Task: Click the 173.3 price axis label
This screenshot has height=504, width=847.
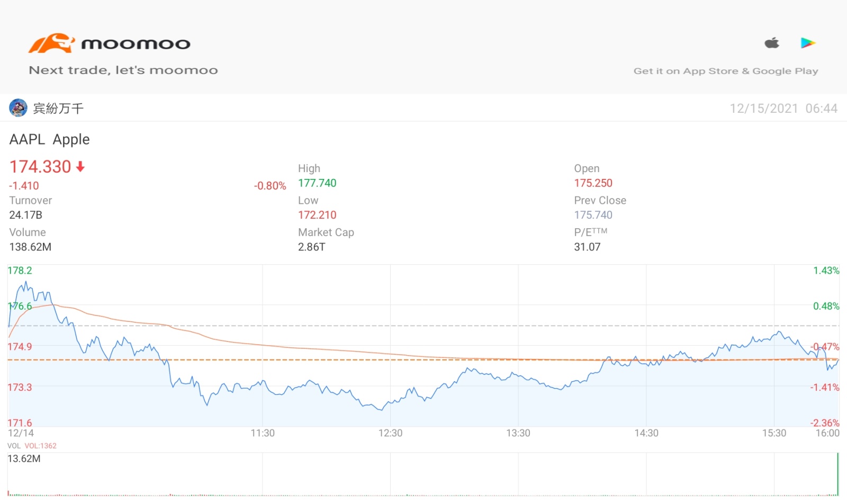Action: tap(20, 388)
